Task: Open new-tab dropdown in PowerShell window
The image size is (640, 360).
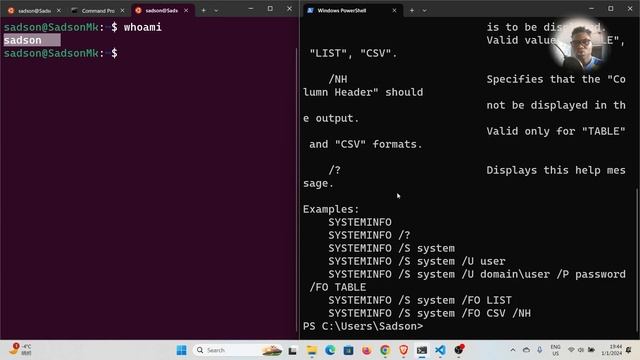Action: pos(424,11)
